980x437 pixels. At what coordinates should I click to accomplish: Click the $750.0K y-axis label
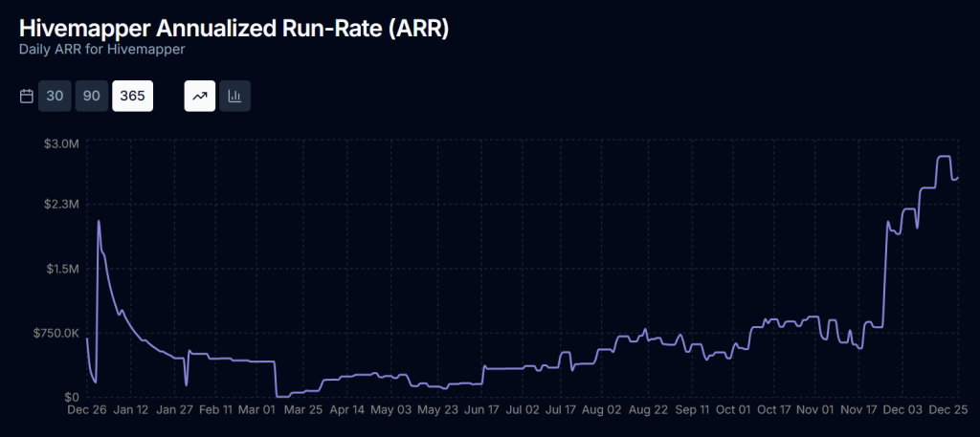coord(55,333)
